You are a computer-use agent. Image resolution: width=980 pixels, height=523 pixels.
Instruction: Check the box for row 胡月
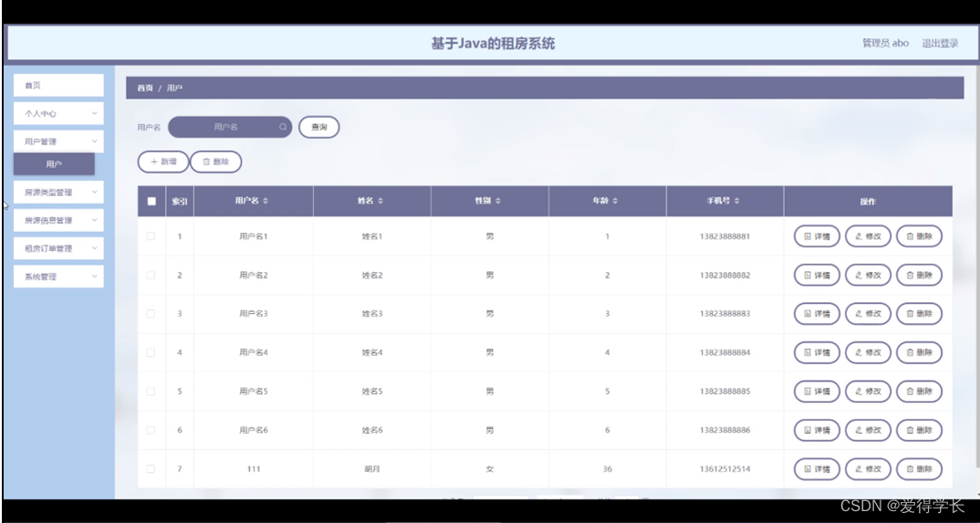coord(151,468)
